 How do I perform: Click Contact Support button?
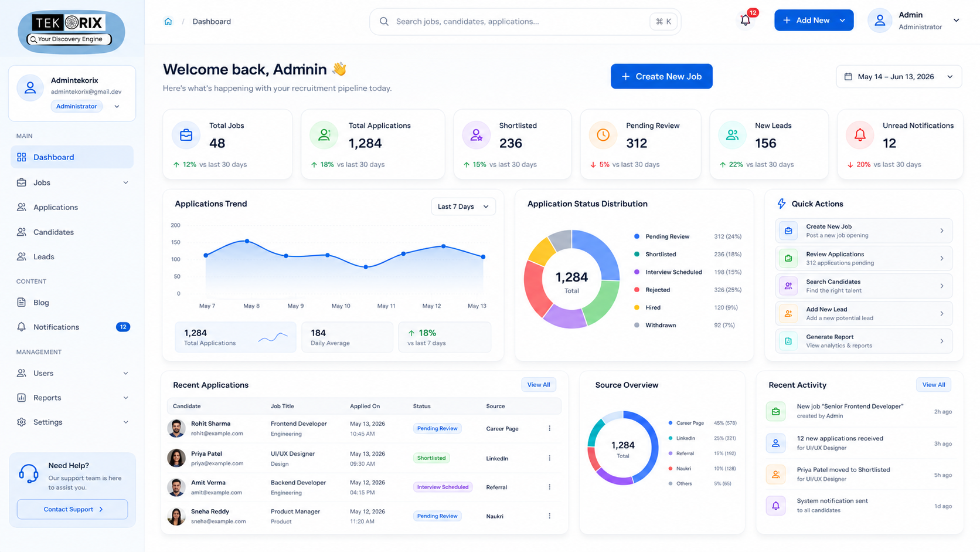click(x=73, y=509)
